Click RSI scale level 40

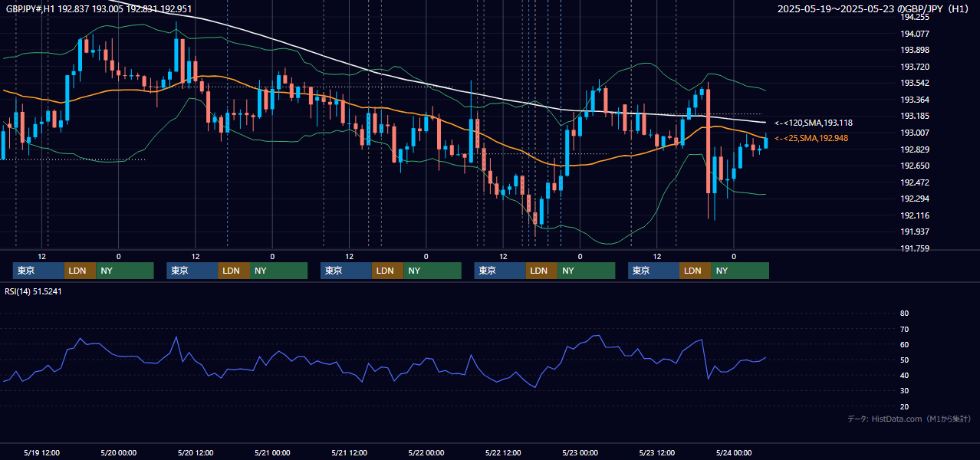904,376
